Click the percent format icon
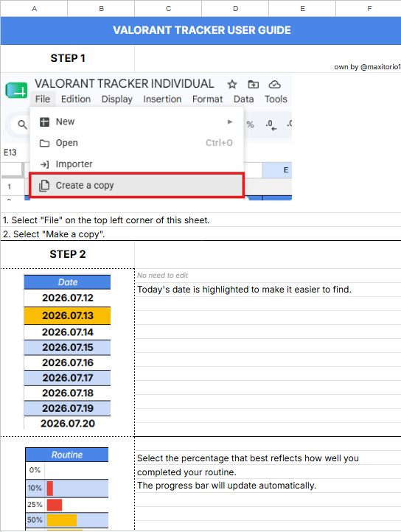This screenshot has height=532, width=401. 250,125
